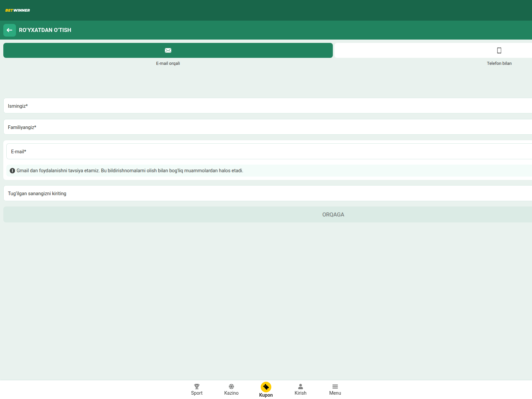Viewport: 532px width, 399px height.
Task: Open Sport from bottom navigation
Action: point(197,389)
